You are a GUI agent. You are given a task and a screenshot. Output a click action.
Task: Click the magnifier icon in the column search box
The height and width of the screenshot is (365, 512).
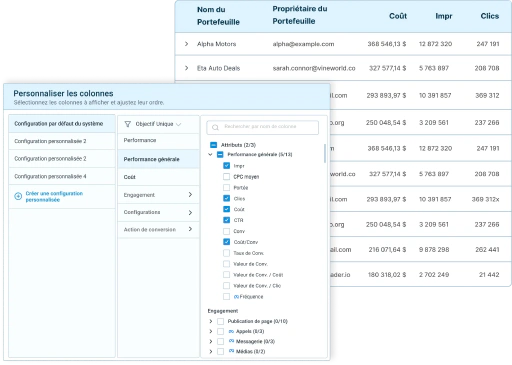(x=215, y=127)
